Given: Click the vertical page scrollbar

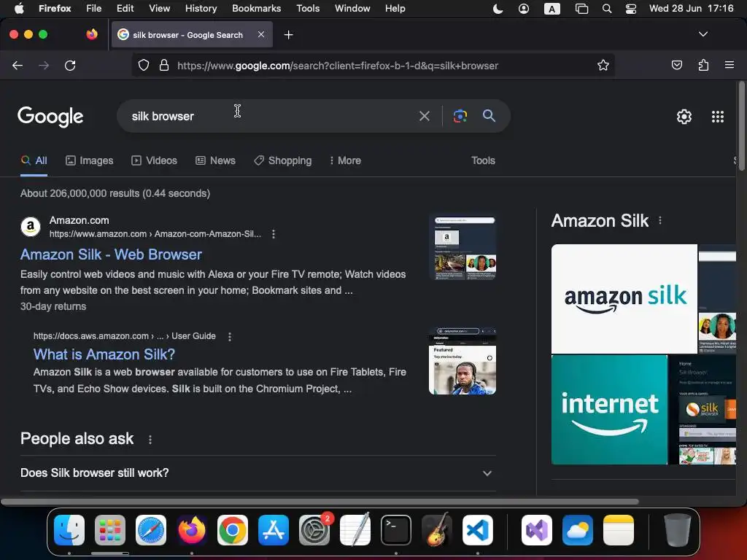Looking at the screenshot, I should (741, 126).
